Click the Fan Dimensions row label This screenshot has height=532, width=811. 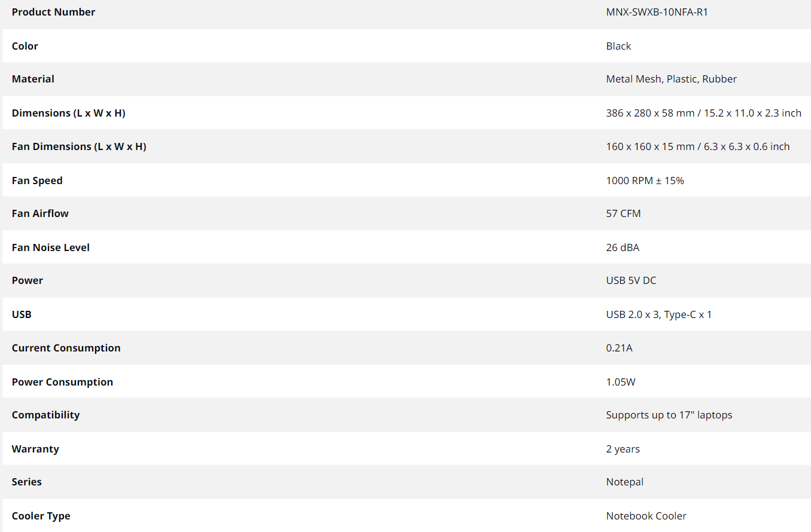click(x=79, y=146)
